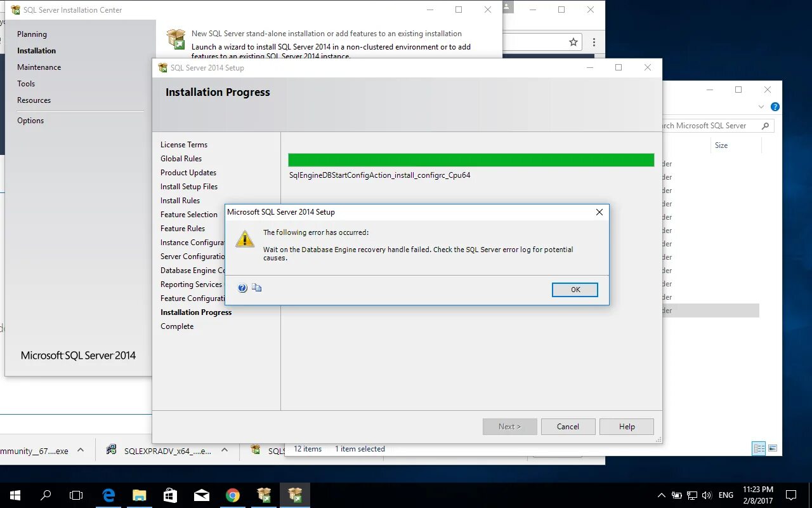Sort by the Size column header
Viewport: 812px width, 508px height.
(721, 145)
